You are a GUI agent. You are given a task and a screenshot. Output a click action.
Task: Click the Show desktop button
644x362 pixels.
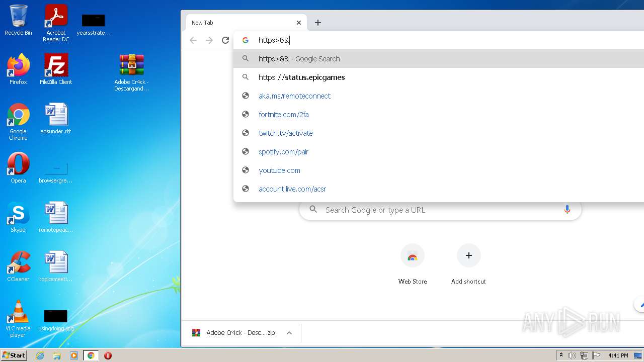tap(639, 355)
